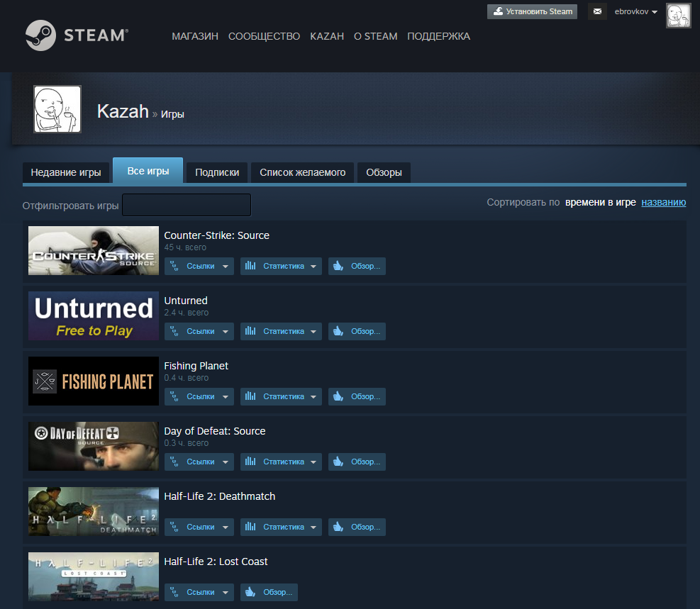Click thumbs-up icon in Unturned row
Image resolution: width=700 pixels, height=609 pixels.
[x=338, y=331]
